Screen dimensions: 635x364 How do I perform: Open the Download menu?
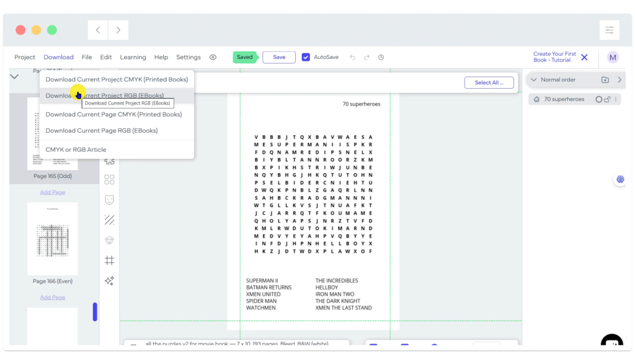[58, 58]
